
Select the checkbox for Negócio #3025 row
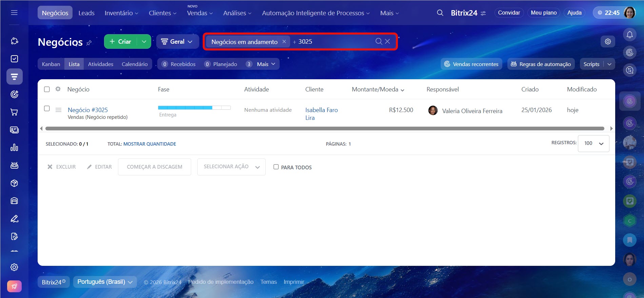pyautogui.click(x=47, y=108)
